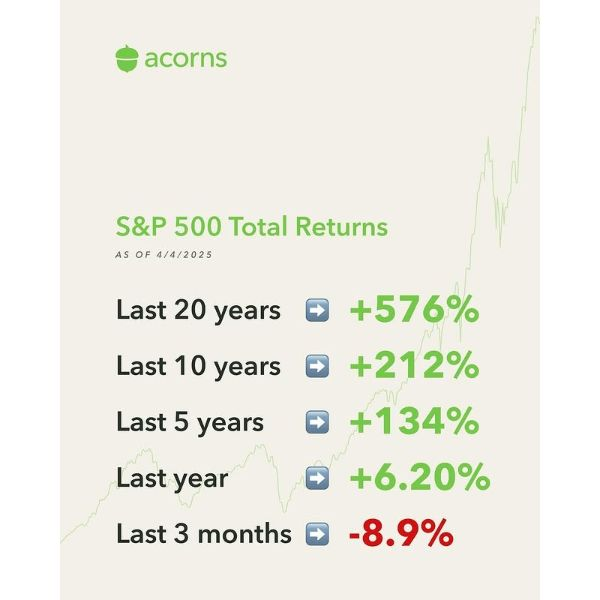
Task: Click the arrow icon beside Last 5 years
Action: (x=317, y=422)
